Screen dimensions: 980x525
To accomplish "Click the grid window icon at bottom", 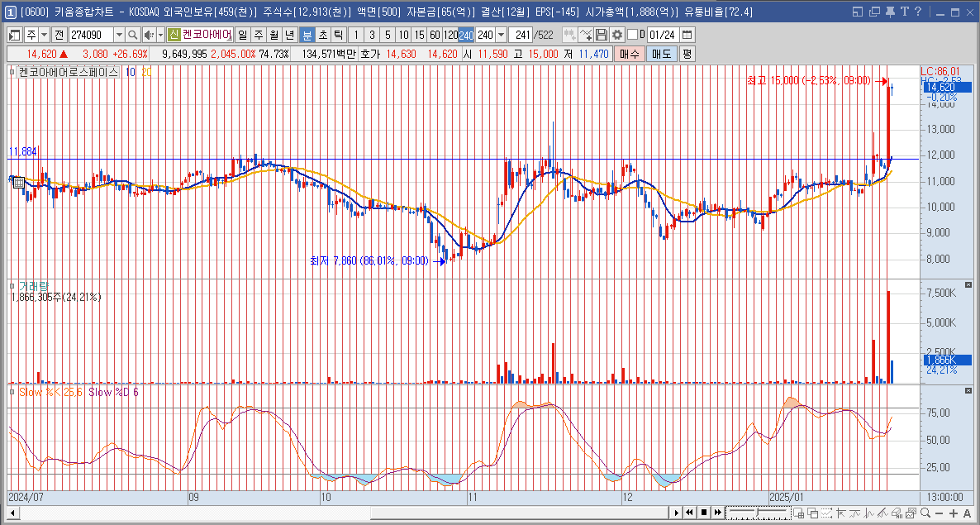I will (798, 513).
